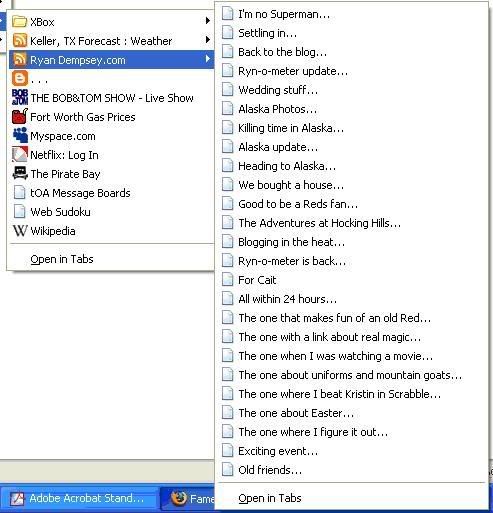Expand the Ryan Dempsey.com feed arrow
This screenshot has height=513, width=493.
pos(208,59)
